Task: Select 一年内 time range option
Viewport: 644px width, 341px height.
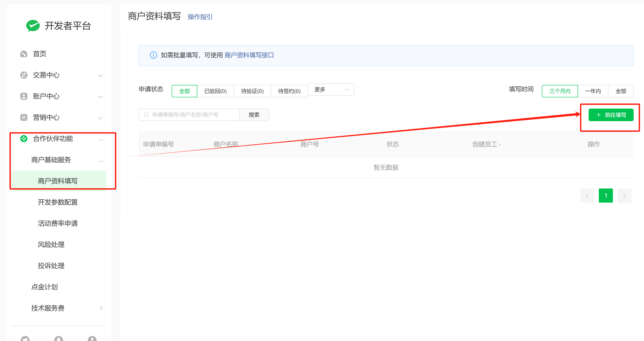Action: [593, 91]
